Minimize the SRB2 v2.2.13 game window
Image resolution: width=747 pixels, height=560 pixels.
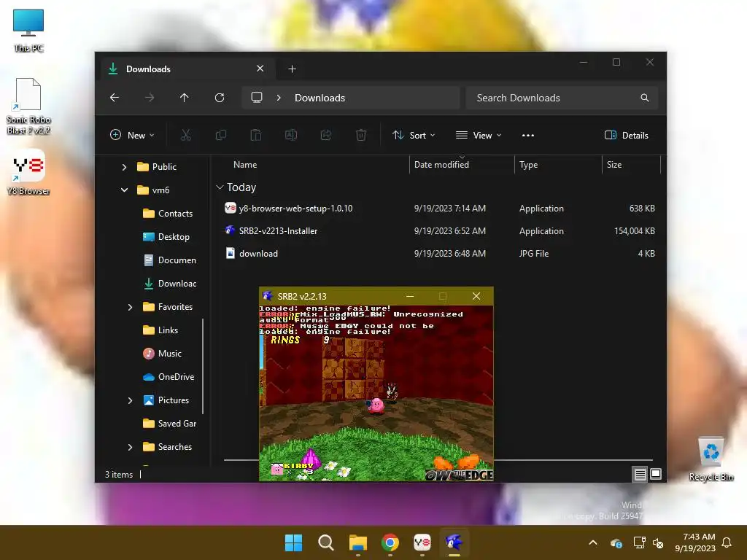coord(410,296)
